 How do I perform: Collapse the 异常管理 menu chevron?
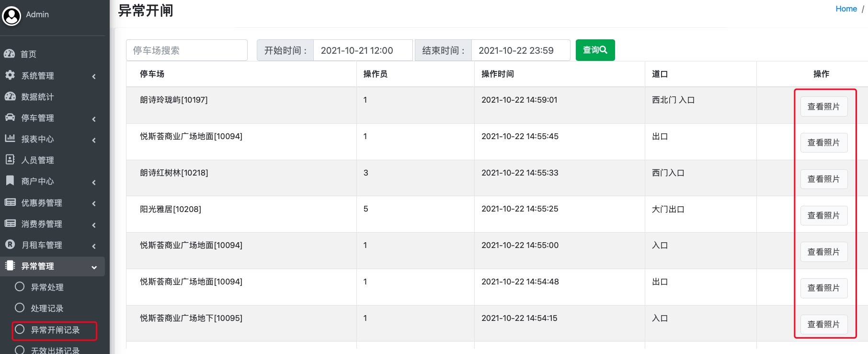[94, 267]
